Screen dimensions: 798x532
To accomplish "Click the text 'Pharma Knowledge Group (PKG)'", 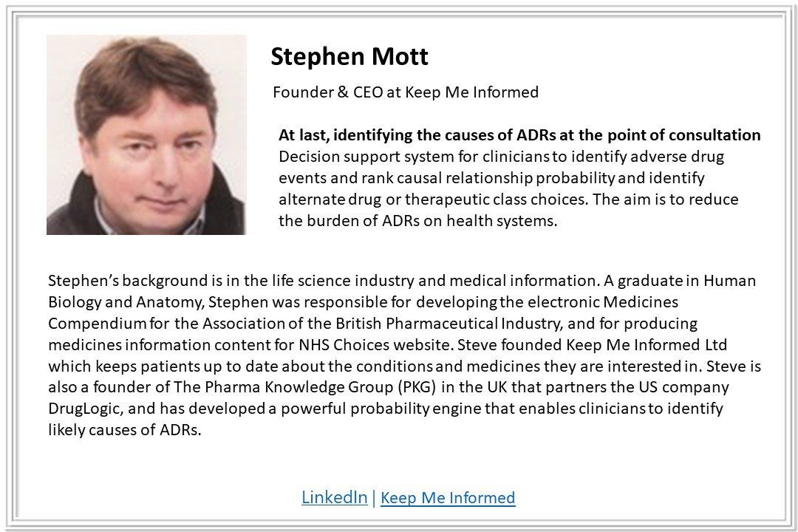I will tap(321, 387).
